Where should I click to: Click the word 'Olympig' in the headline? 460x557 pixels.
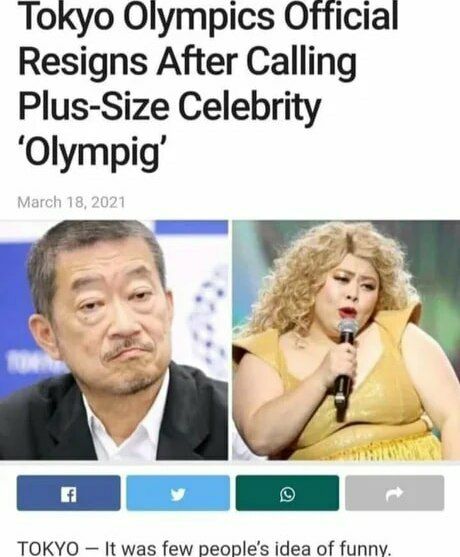tap(93, 152)
